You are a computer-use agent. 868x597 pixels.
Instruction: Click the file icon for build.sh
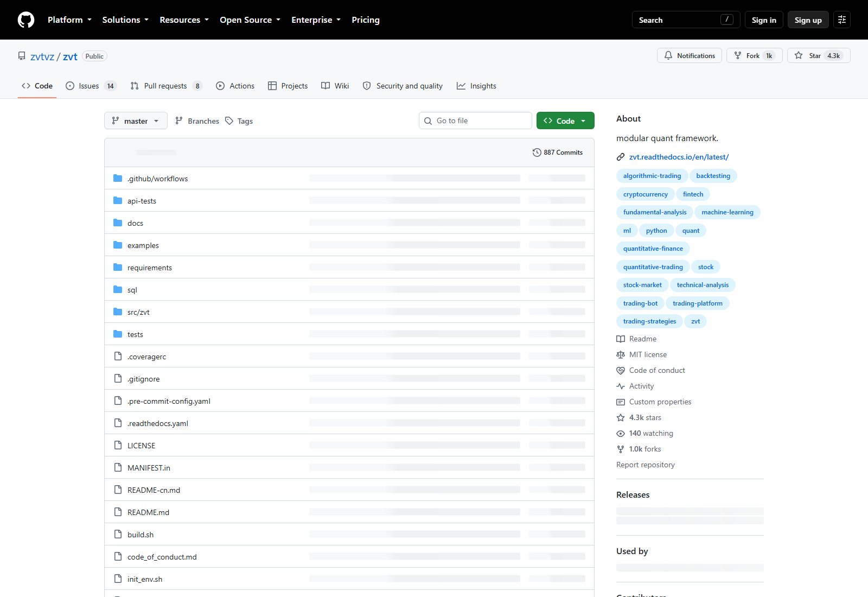pyautogui.click(x=118, y=535)
